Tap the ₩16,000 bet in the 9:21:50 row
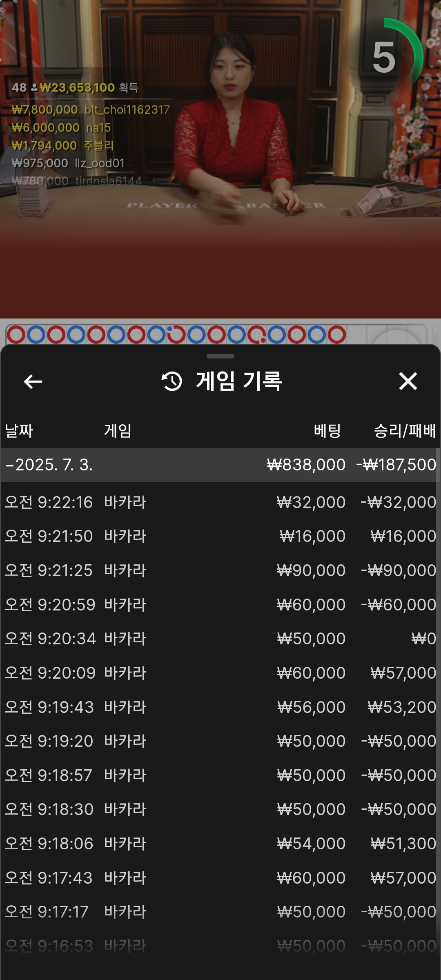 click(x=313, y=537)
